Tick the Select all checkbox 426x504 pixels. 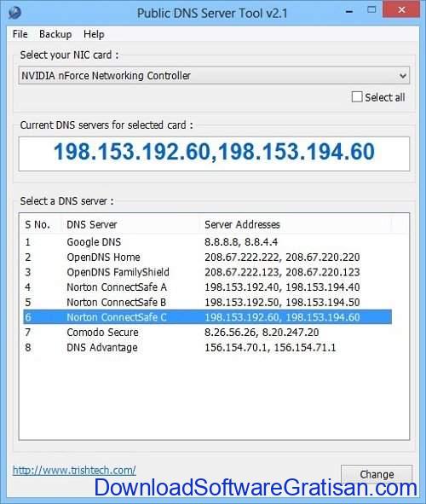point(357,96)
